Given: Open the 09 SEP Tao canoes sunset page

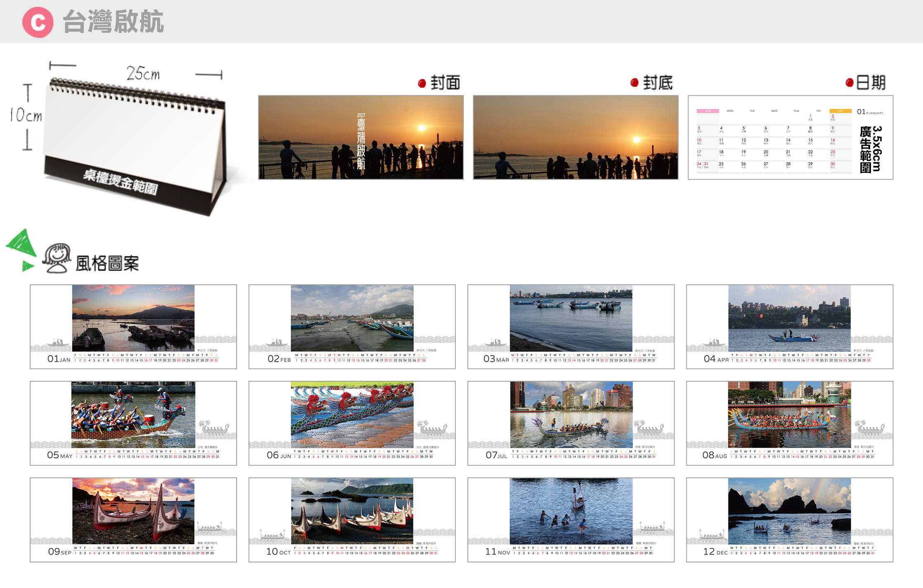Looking at the screenshot, I should (133, 520).
